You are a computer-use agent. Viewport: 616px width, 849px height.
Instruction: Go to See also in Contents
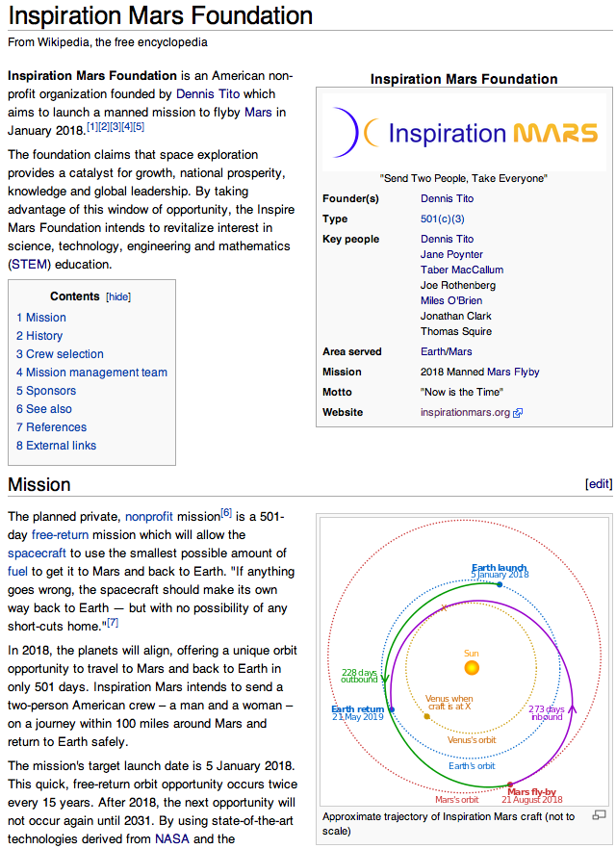(x=44, y=409)
